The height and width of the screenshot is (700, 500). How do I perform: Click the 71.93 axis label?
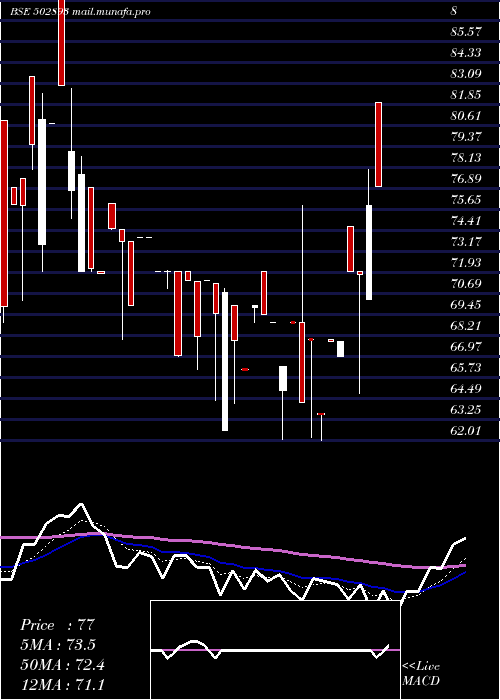tap(466, 262)
